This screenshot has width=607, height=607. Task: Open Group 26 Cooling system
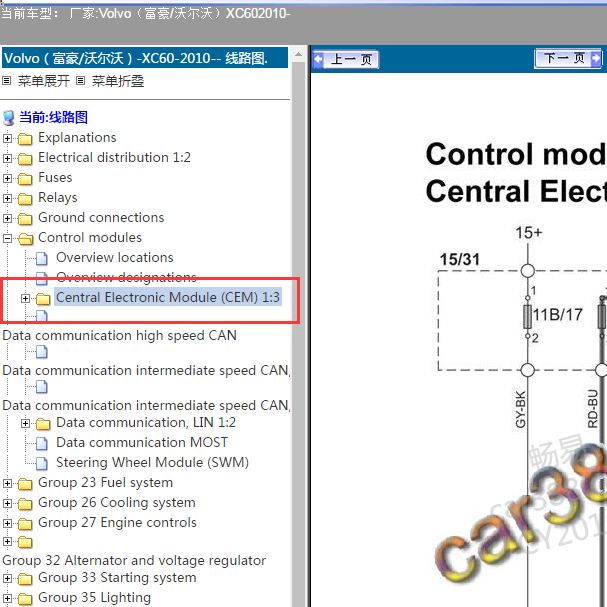[117, 503]
